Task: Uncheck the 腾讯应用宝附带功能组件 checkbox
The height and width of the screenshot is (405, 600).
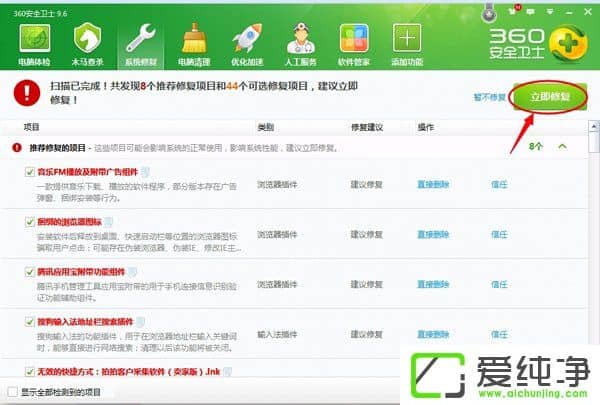Action: point(30,272)
